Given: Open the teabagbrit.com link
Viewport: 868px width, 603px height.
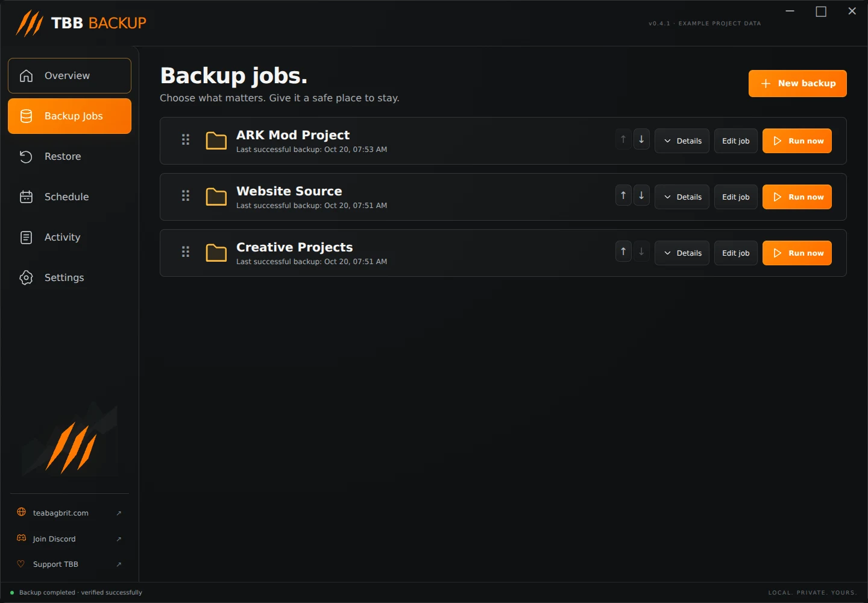Looking at the screenshot, I should coord(69,513).
